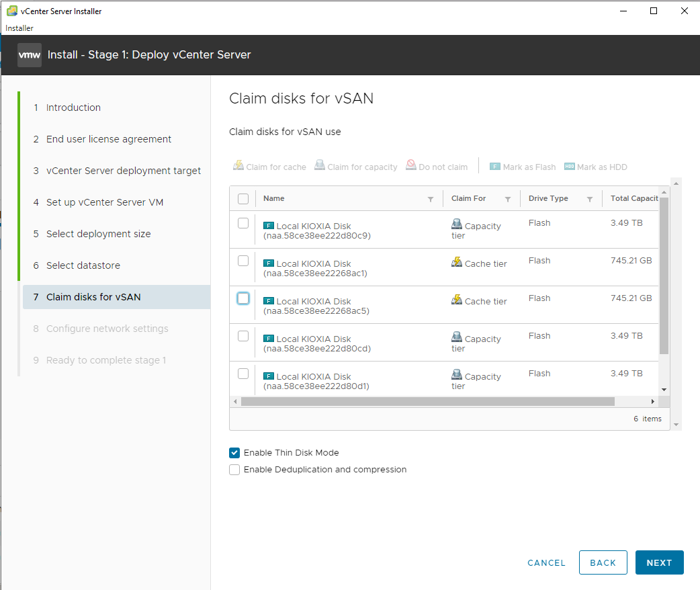Sort by the Drive Type column header
The width and height of the screenshot is (700, 590).
548,198
